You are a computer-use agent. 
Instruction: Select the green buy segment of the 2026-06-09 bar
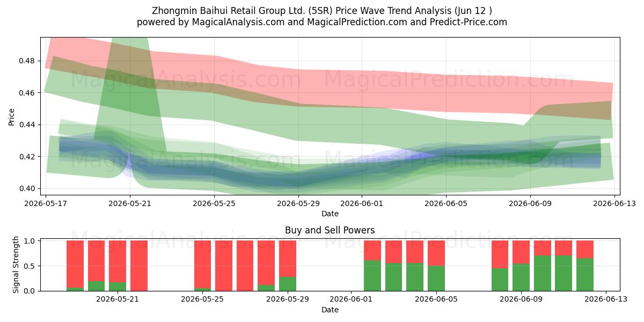coord(521,277)
